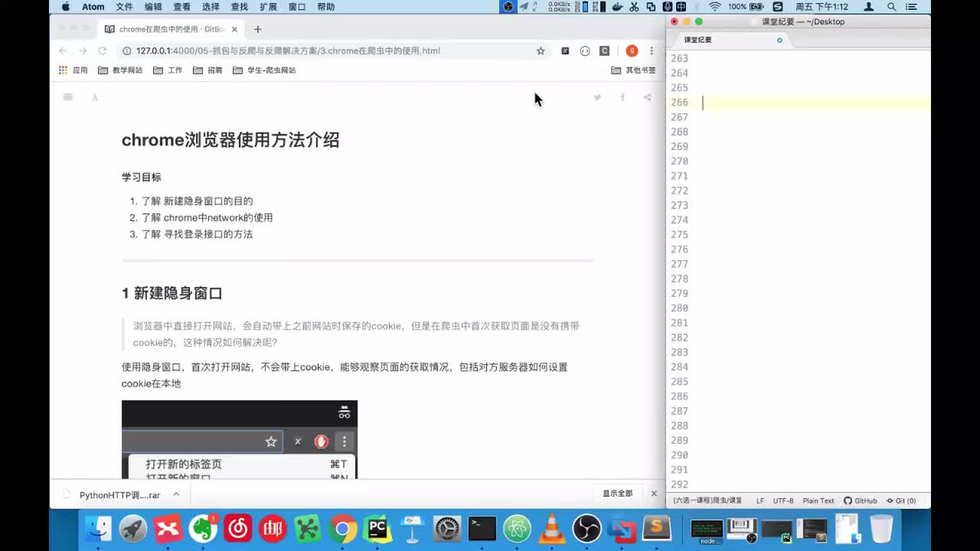Open OBS Studio from the Dock

point(587,528)
